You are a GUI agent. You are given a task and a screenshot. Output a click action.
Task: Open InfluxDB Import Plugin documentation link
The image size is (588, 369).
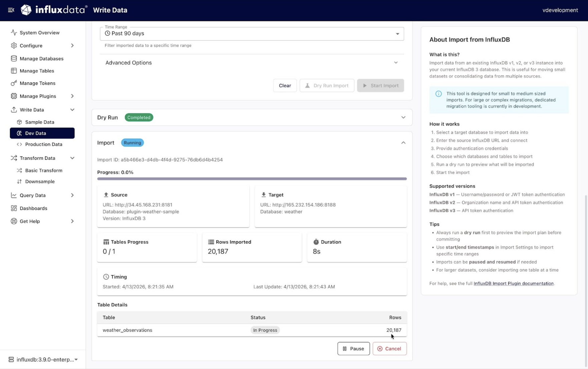click(x=514, y=284)
